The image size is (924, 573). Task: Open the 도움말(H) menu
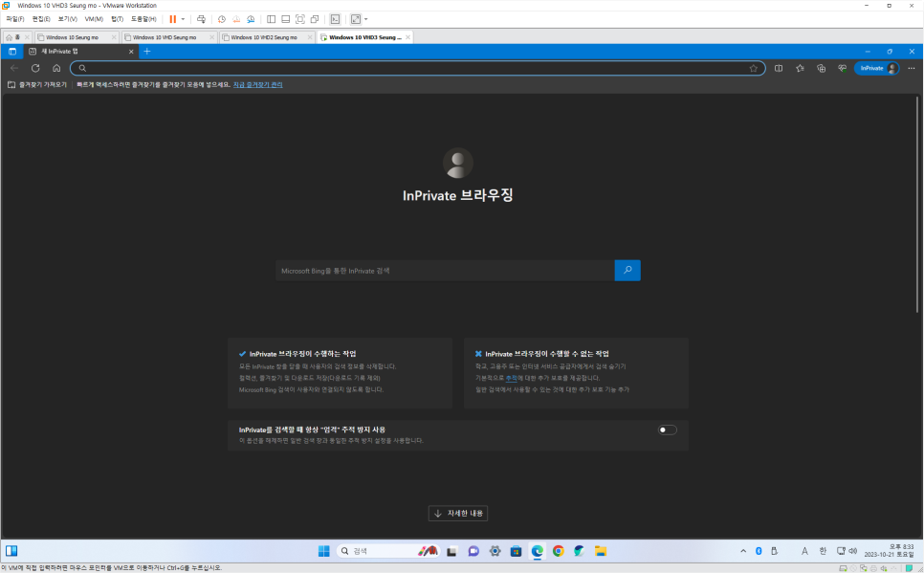tap(143, 19)
